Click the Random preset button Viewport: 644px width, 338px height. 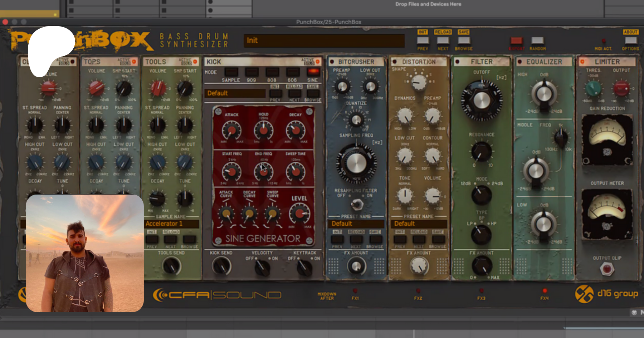coord(537,41)
